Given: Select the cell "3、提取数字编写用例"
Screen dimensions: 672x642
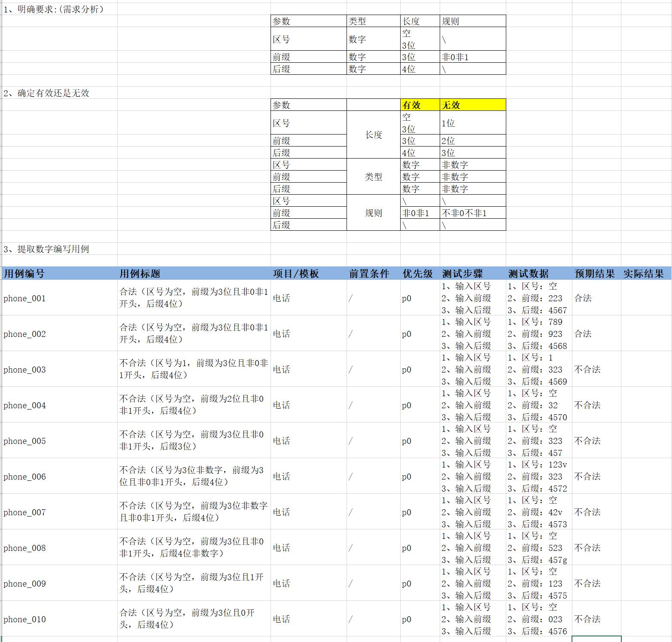Looking at the screenshot, I should [x=59, y=249].
